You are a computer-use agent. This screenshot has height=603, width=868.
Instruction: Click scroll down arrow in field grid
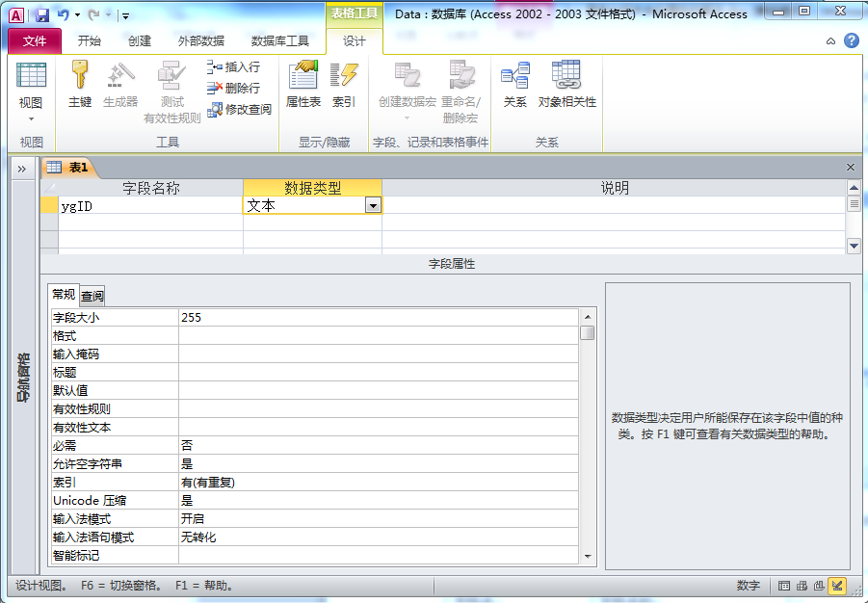point(854,246)
